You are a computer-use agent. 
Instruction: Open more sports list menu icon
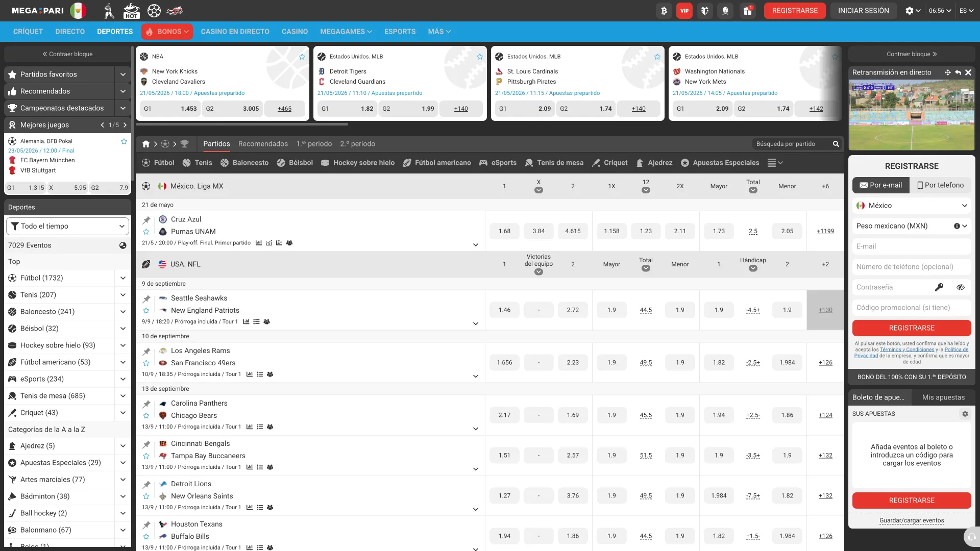775,163
